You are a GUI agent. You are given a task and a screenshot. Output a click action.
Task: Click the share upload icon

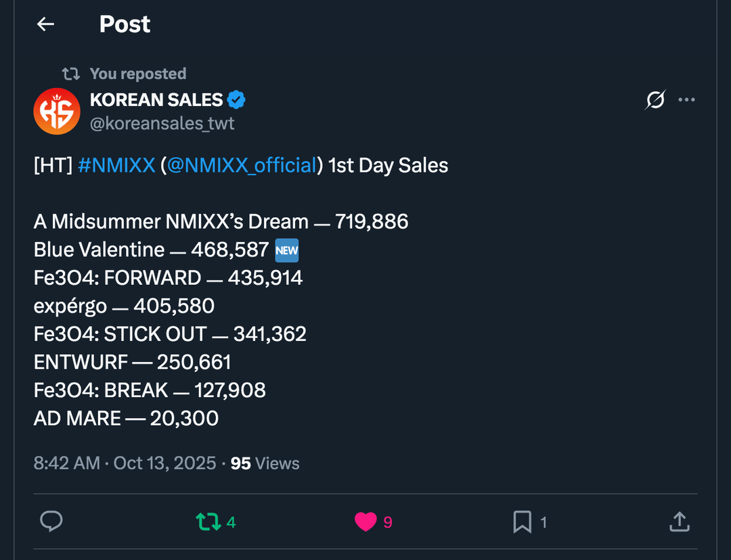pos(679,521)
